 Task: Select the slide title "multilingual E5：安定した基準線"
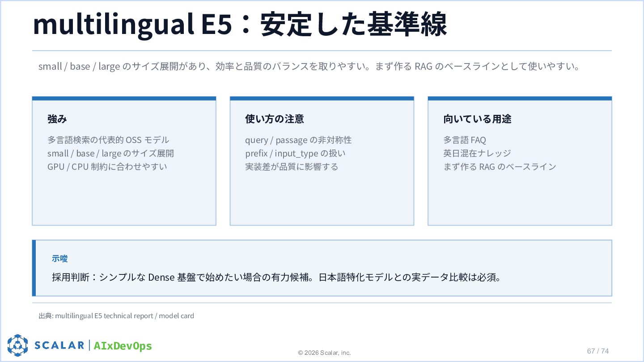point(240,25)
